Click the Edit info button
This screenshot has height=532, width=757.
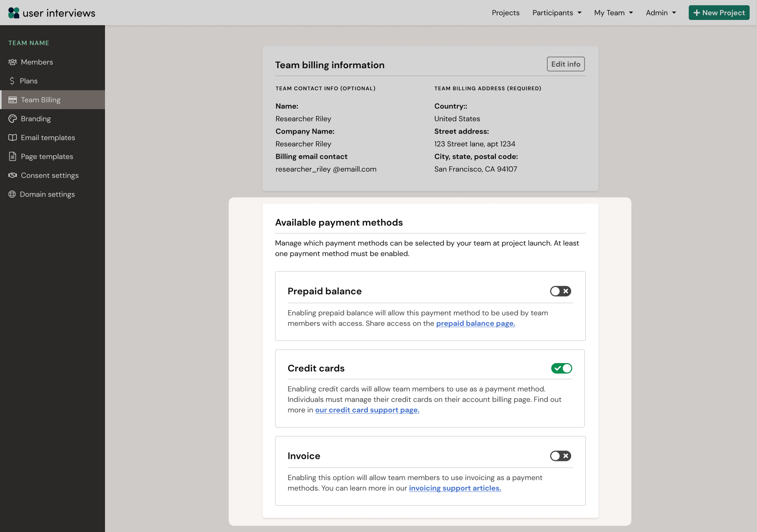(566, 64)
